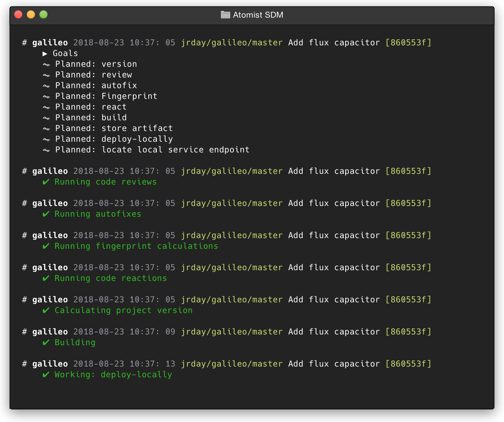
Task: Click the text 'Planned: deploy-locally'
Action: click(114, 139)
